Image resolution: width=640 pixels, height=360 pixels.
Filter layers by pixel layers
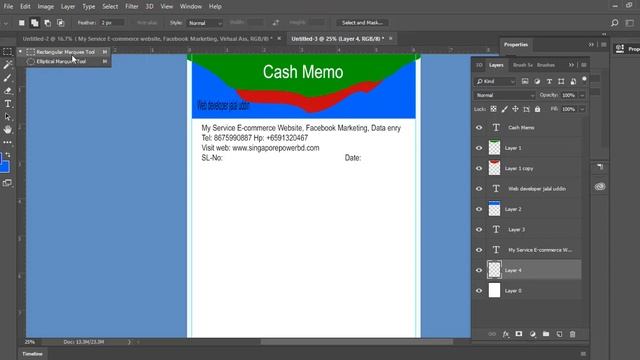point(525,81)
